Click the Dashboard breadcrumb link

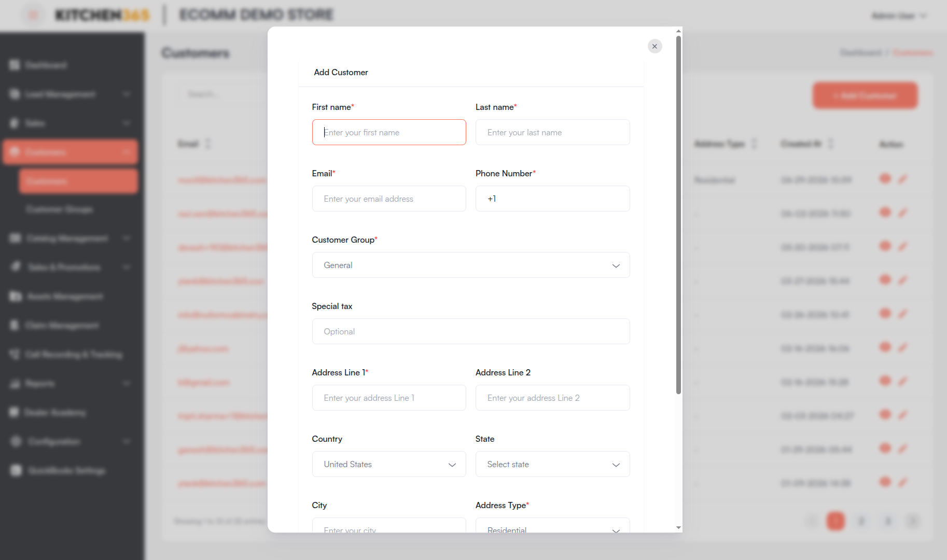click(x=861, y=52)
